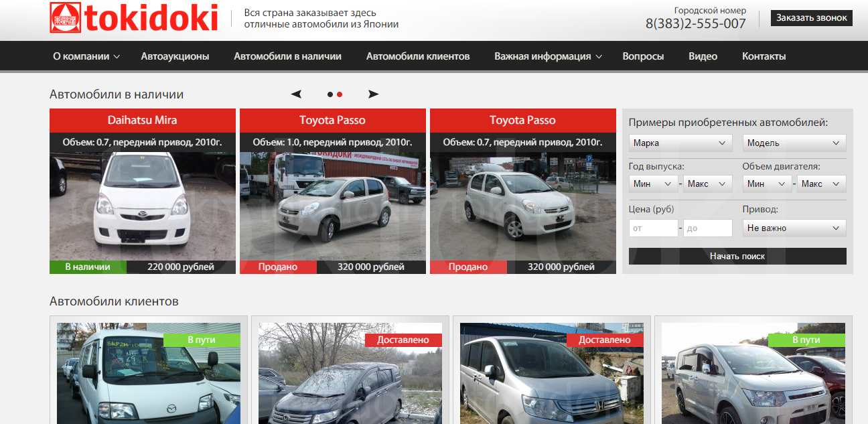Open engine volume Макс dropdown
868x424 pixels.
tap(822, 184)
